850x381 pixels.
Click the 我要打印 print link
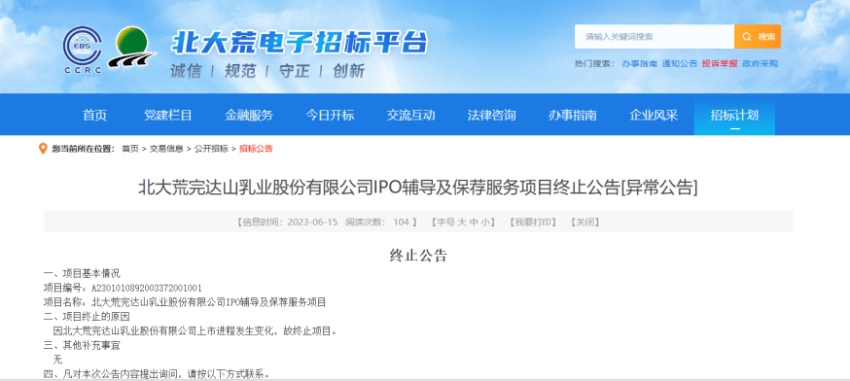click(532, 222)
